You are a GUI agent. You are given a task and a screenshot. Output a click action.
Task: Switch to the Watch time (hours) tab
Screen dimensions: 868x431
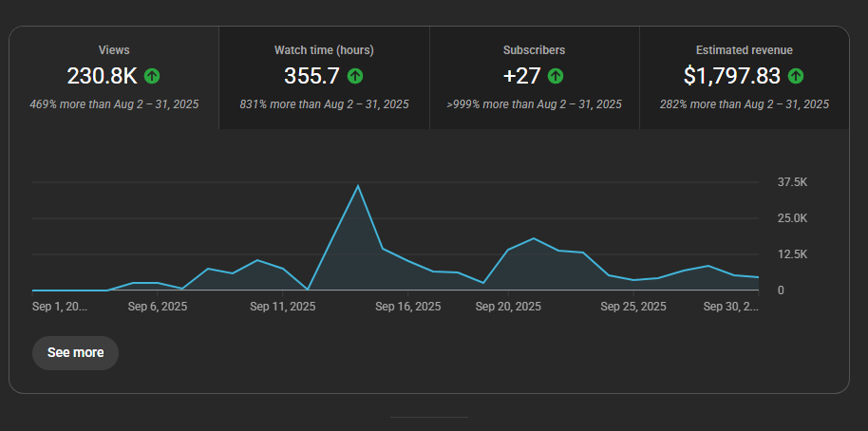click(x=324, y=77)
